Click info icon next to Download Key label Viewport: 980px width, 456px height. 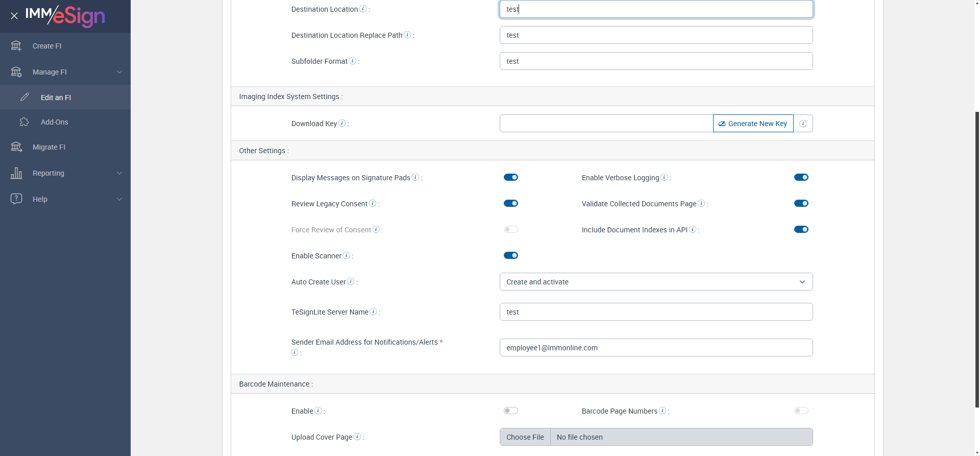click(342, 123)
